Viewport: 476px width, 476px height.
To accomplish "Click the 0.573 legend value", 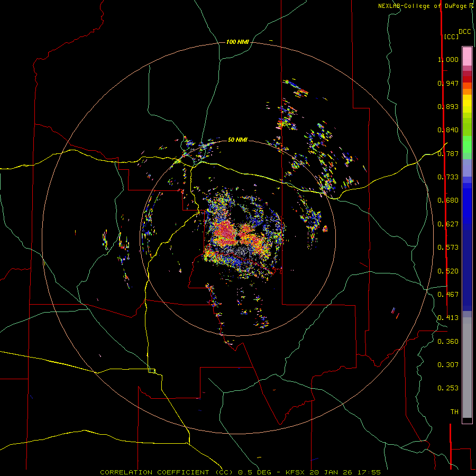I will [x=448, y=248].
